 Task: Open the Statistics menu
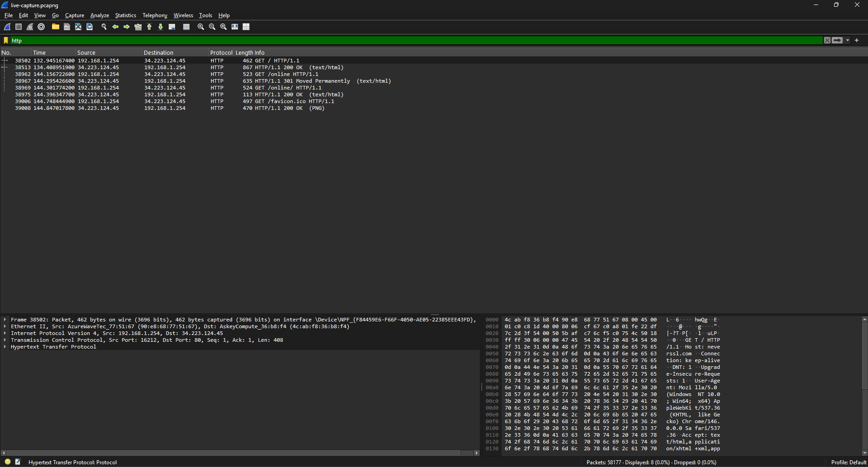[125, 15]
